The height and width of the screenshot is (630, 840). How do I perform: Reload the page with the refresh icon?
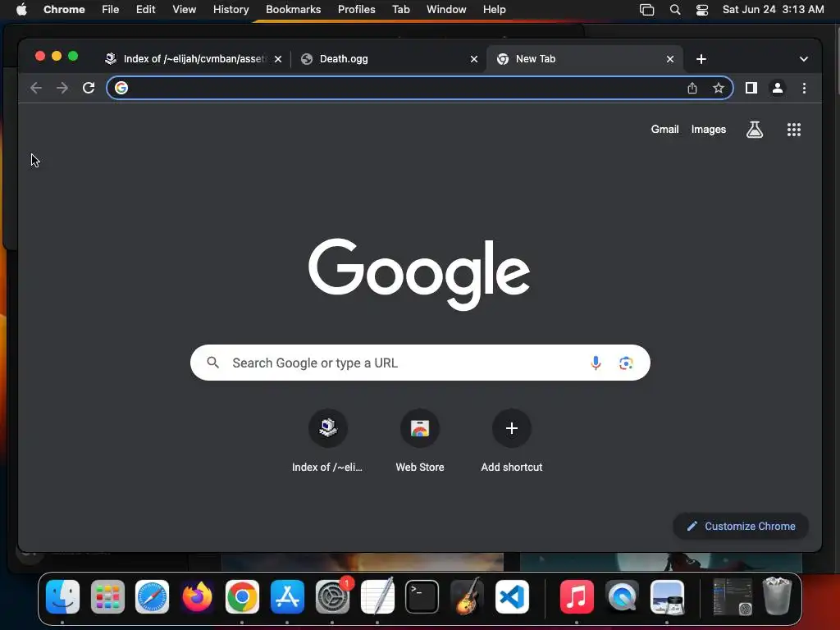click(x=89, y=88)
